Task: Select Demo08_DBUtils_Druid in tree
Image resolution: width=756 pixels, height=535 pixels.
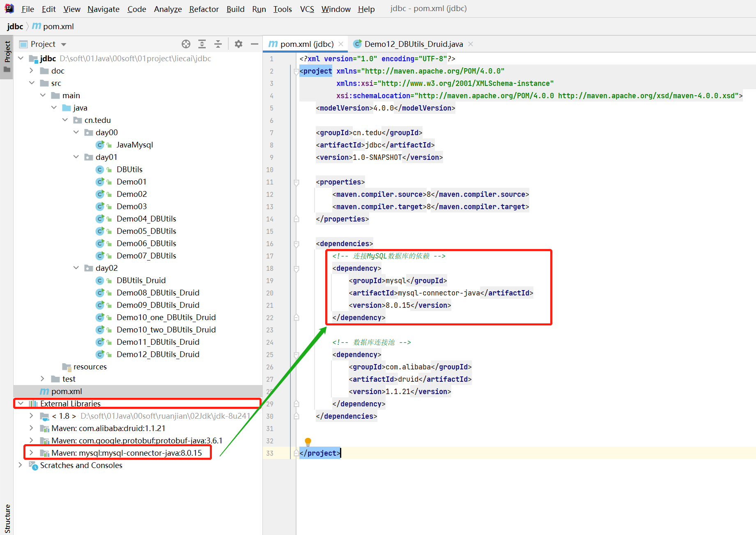Action: [x=158, y=293]
